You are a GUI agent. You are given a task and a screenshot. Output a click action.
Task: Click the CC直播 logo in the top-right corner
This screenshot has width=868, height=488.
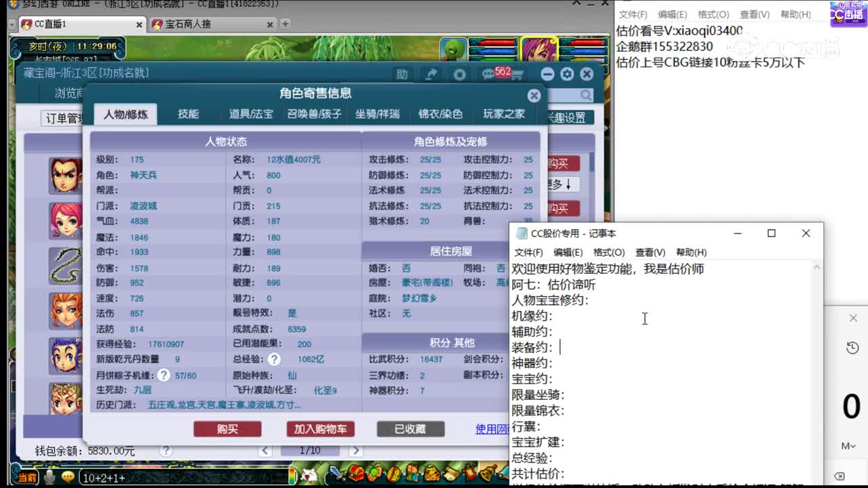[848, 15]
